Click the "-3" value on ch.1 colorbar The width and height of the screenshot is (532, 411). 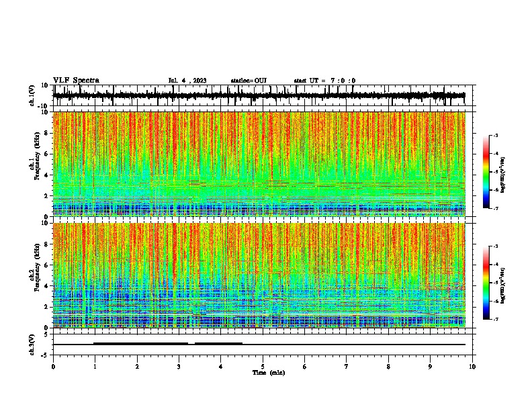495,135
